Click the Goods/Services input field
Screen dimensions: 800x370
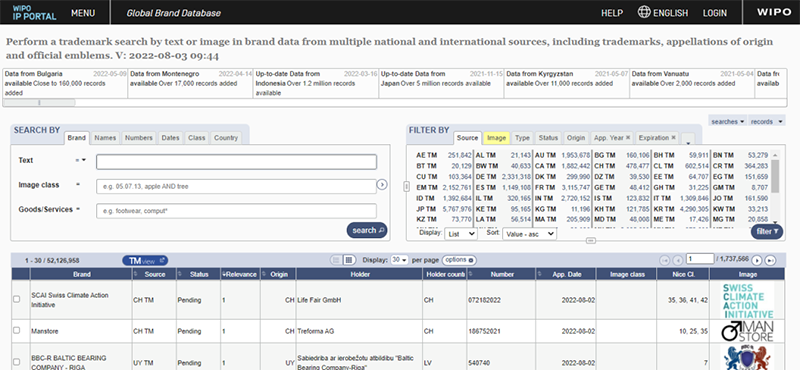pyautogui.click(x=236, y=211)
